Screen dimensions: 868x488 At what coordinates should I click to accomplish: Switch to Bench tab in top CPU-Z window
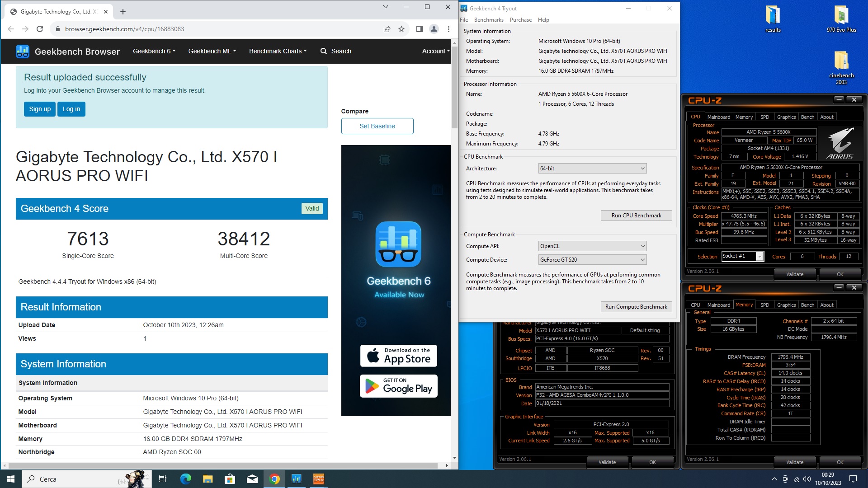pyautogui.click(x=807, y=117)
